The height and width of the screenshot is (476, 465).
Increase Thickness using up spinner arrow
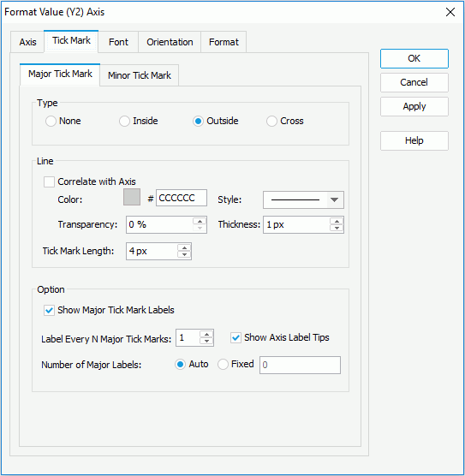click(x=337, y=221)
